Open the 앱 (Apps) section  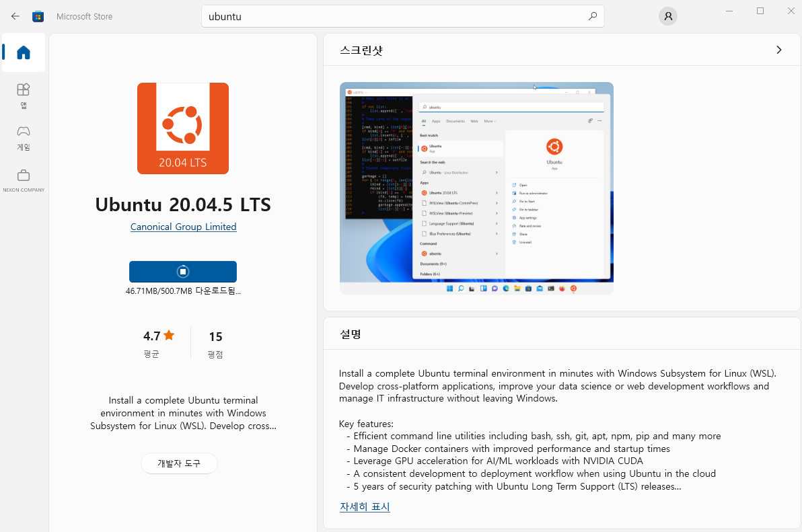[x=24, y=96]
